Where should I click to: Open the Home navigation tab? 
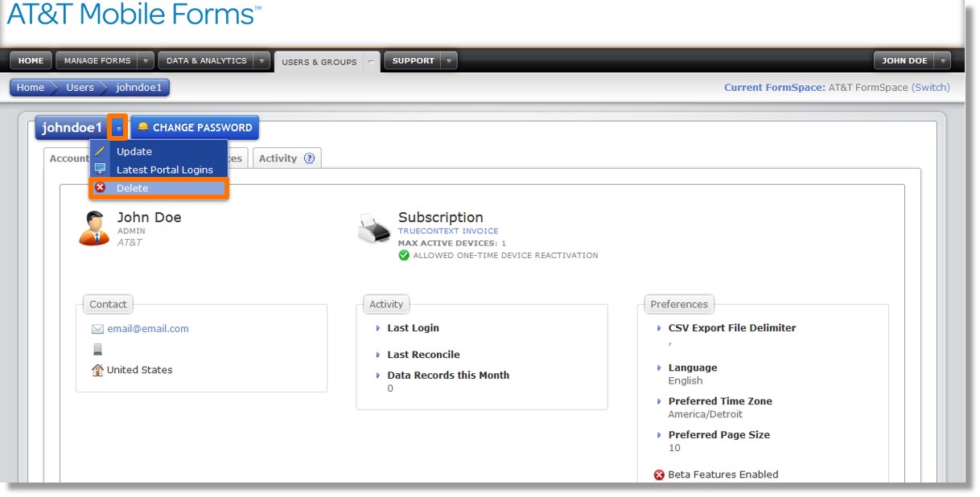[31, 60]
